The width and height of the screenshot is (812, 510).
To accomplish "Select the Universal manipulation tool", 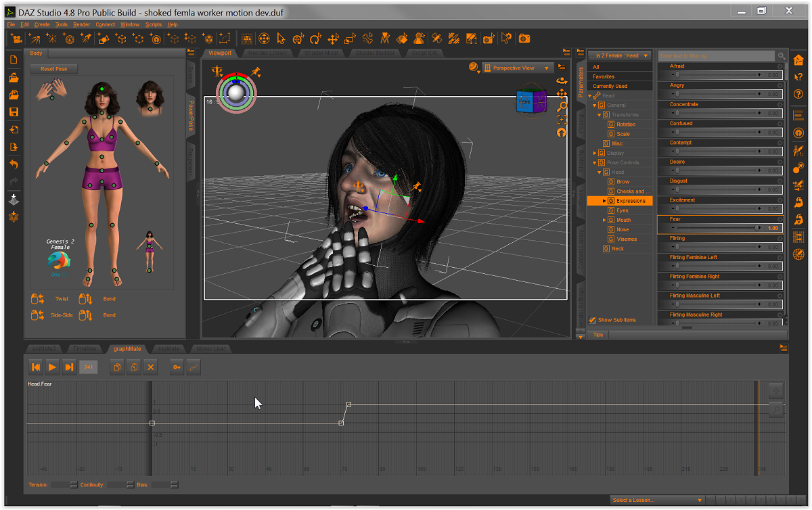I will [298, 39].
